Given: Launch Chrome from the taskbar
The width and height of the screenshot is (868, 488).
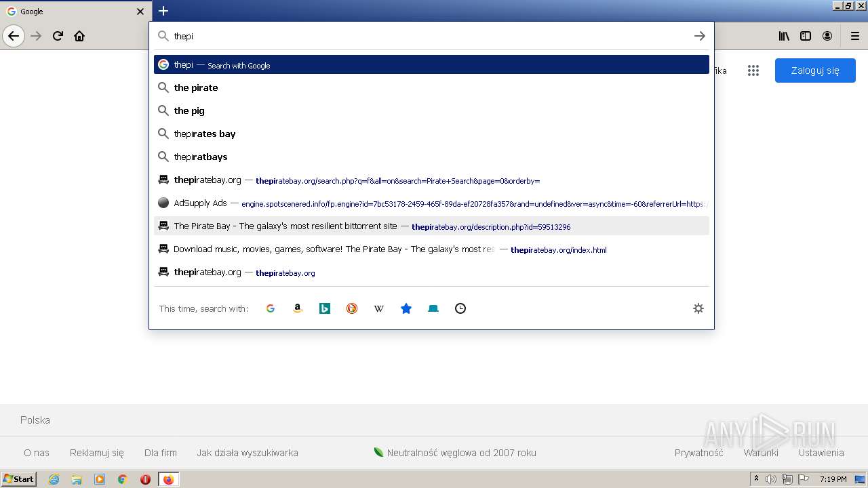Looking at the screenshot, I should click(122, 479).
